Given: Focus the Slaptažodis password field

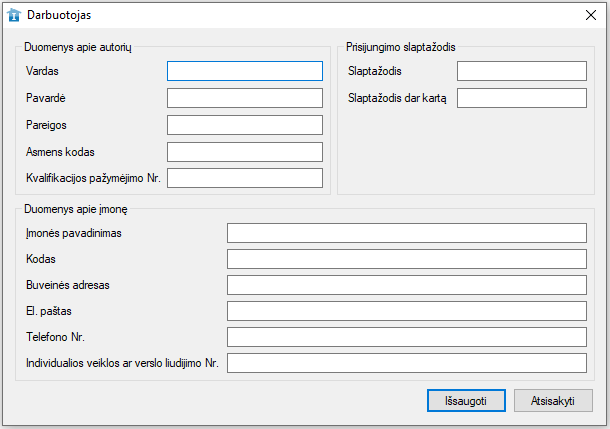Looking at the screenshot, I should [522, 71].
